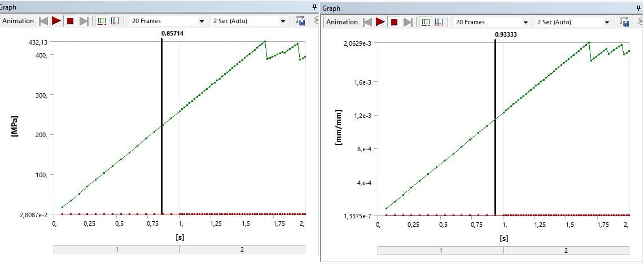
Task: Select the time marker labeled 0,93333
Action: click(496, 128)
